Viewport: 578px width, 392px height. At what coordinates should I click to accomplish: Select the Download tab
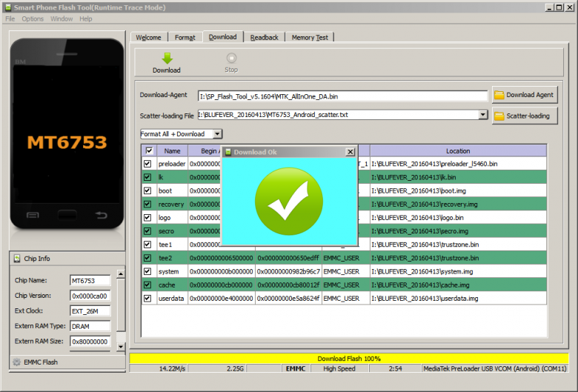pos(222,37)
